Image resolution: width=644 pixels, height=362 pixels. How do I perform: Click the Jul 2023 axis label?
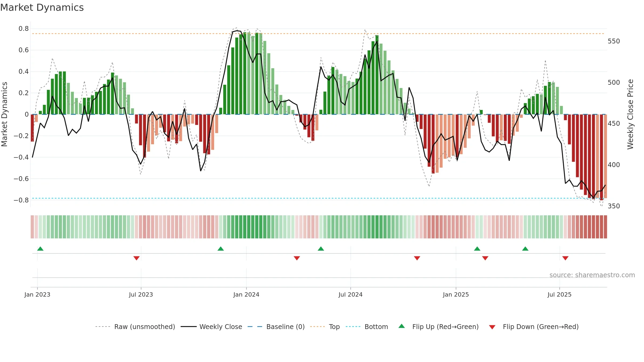pos(141,294)
